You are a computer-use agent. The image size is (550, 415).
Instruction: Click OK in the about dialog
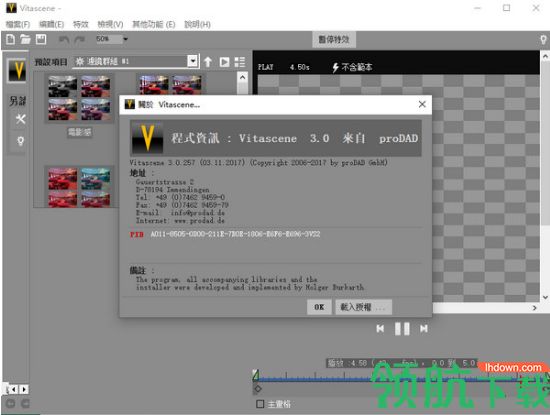[319, 307]
